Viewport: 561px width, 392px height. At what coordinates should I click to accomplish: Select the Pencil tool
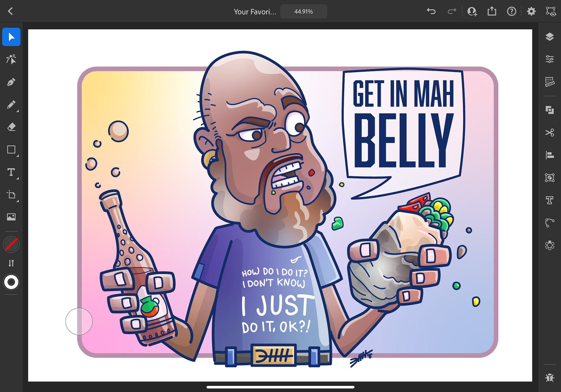11,105
